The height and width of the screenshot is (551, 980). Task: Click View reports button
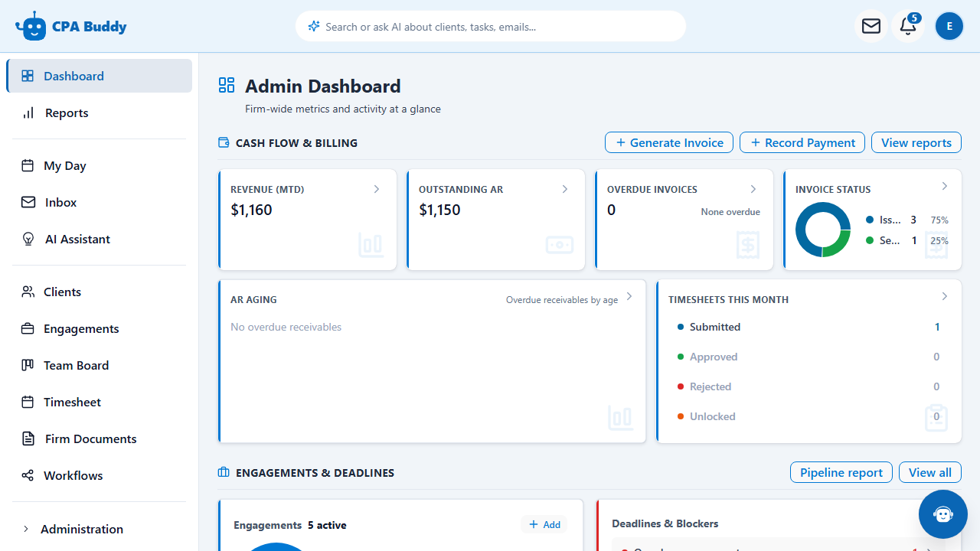tap(916, 142)
